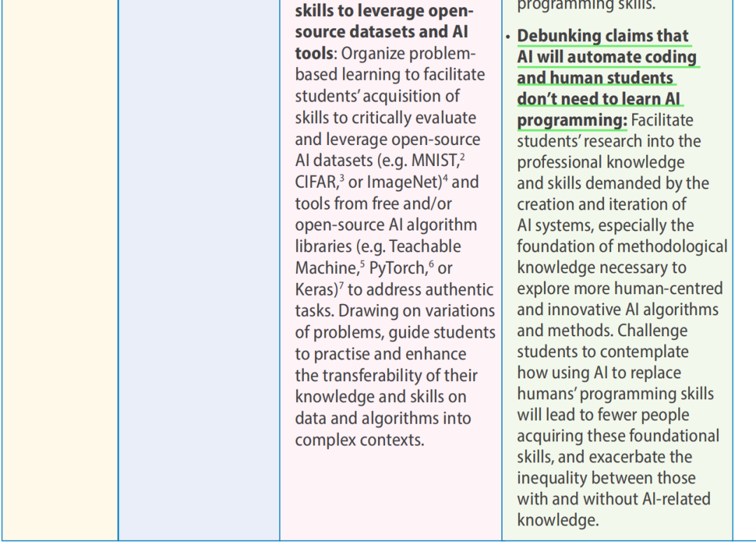Screen dimensions: 756x545
Task: Click footnote 4 after ImageNet
Action: tap(446, 177)
